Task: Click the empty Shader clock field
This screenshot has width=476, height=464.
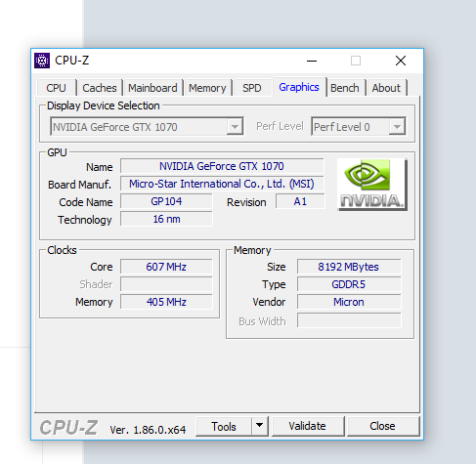Action: coord(166,284)
